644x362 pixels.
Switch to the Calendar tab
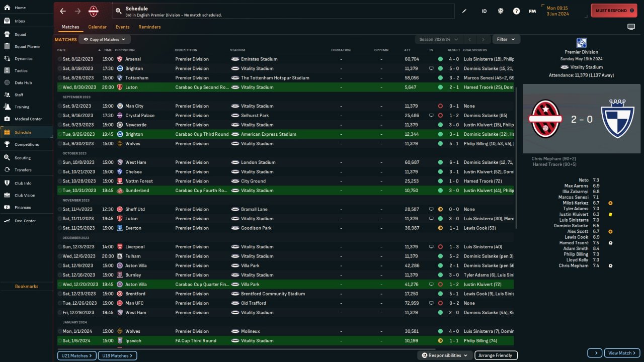click(97, 27)
